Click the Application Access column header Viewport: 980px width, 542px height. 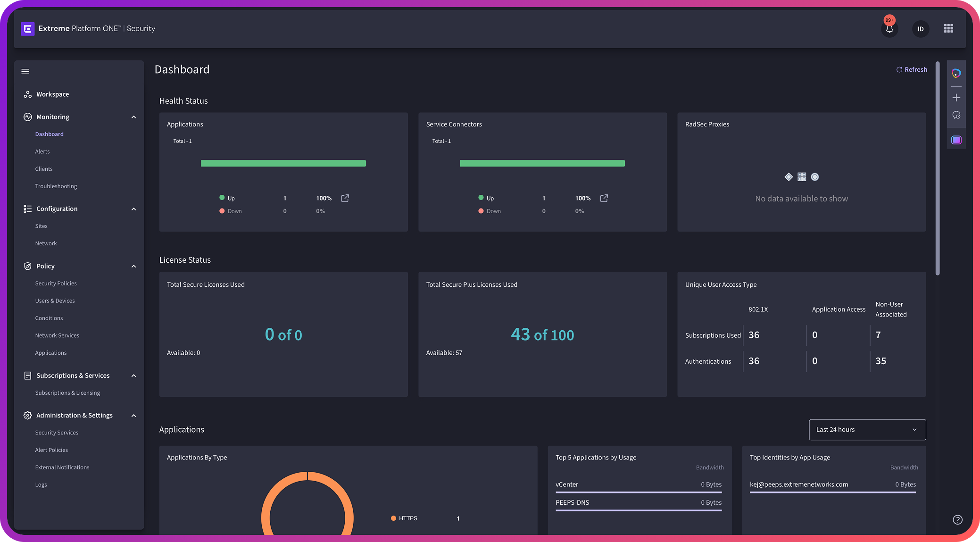[839, 309]
